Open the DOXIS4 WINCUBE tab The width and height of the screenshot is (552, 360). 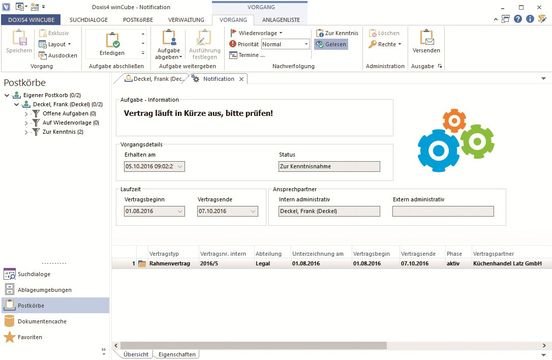point(31,20)
